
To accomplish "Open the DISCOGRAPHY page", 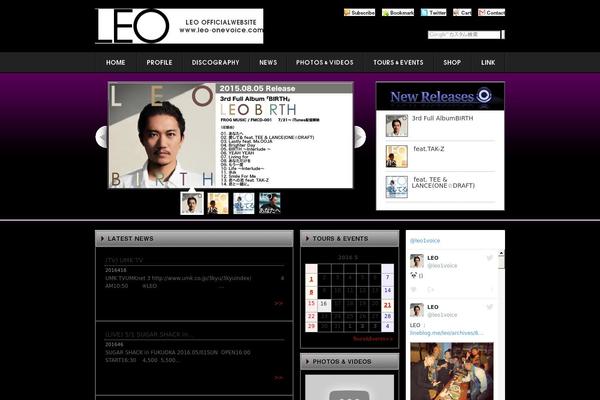I will [x=215, y=62].
